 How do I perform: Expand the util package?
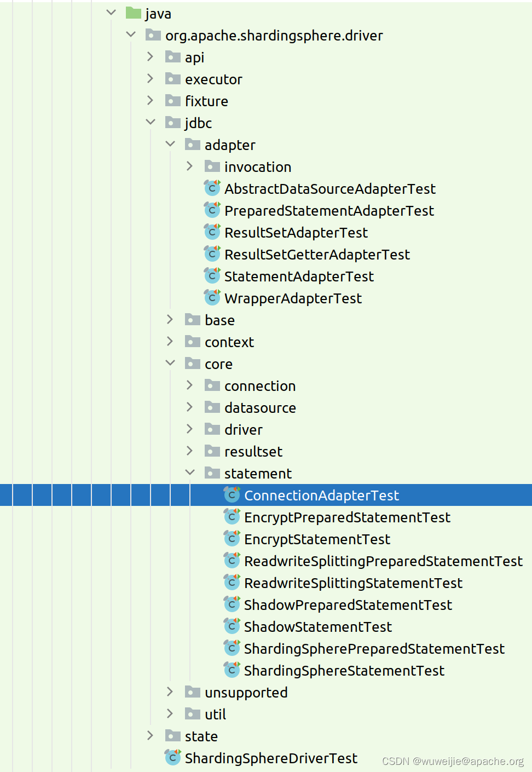[x=170, y=713]
